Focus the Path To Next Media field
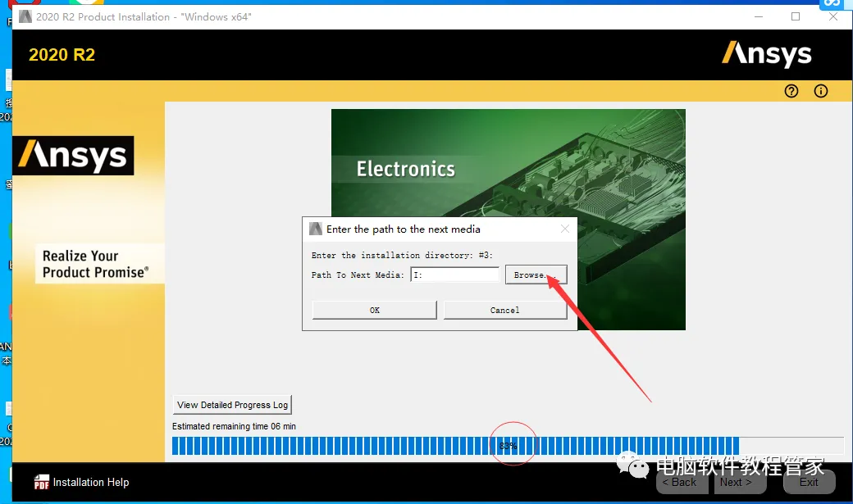853x504 pixels. tap(454, 275)
